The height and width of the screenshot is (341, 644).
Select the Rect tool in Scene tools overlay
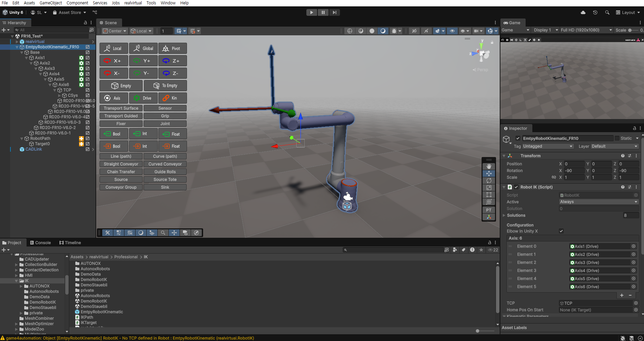click(489, 195)
